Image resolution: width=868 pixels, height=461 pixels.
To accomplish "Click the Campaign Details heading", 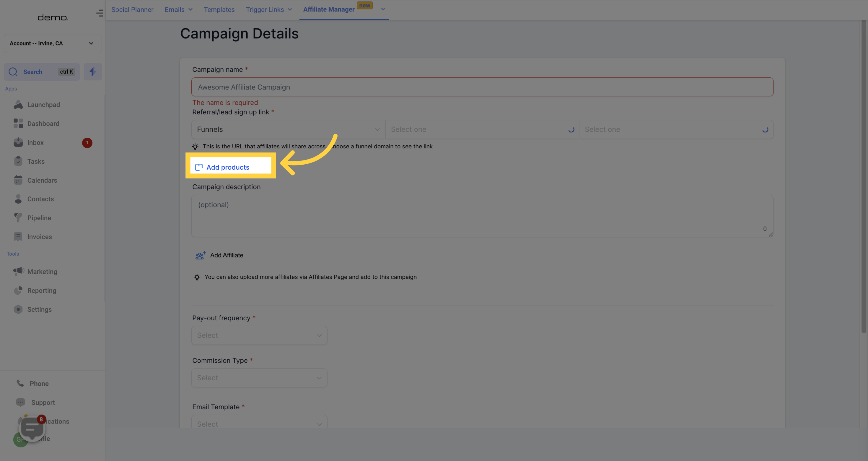I will pos(239,33).
